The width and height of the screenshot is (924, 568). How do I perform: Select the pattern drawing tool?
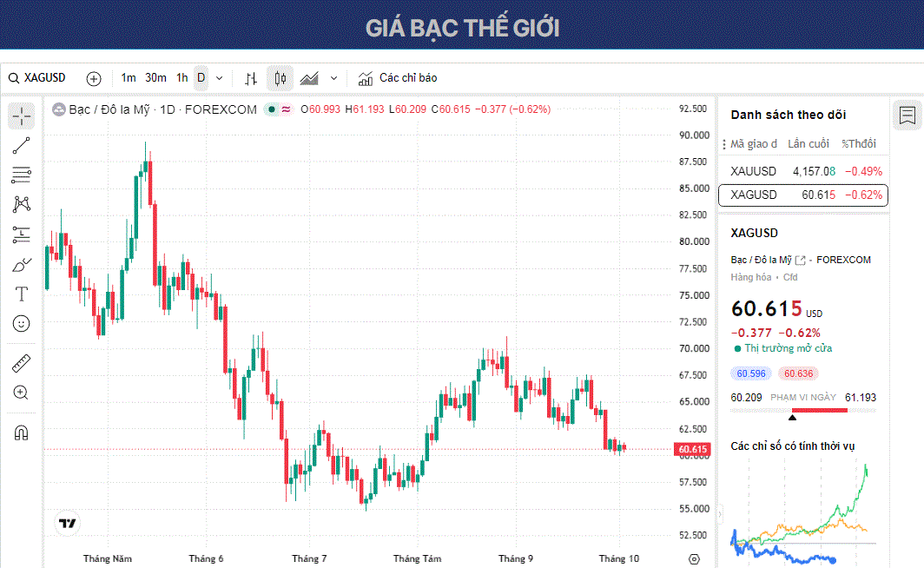click(x=21, y=204)
